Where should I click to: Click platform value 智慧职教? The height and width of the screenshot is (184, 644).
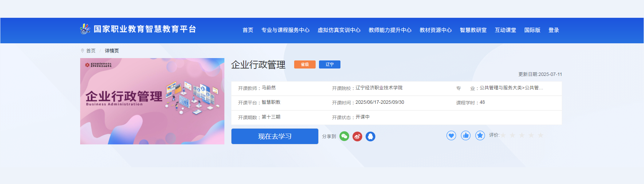[x=271, y=102]
